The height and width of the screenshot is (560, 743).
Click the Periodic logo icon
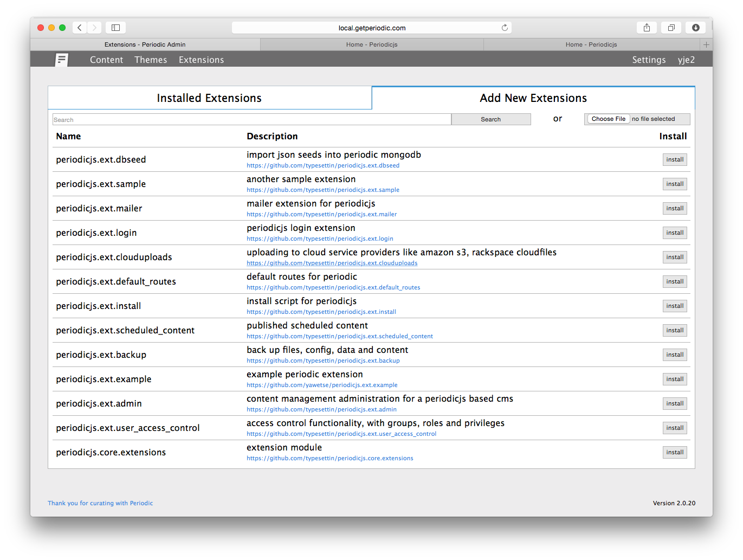tap(62, 60)
